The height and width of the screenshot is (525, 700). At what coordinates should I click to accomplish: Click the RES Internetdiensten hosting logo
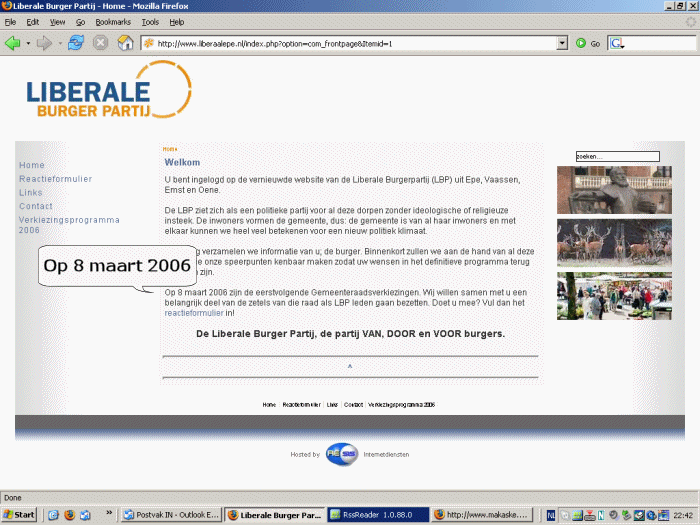coord(341,454)
